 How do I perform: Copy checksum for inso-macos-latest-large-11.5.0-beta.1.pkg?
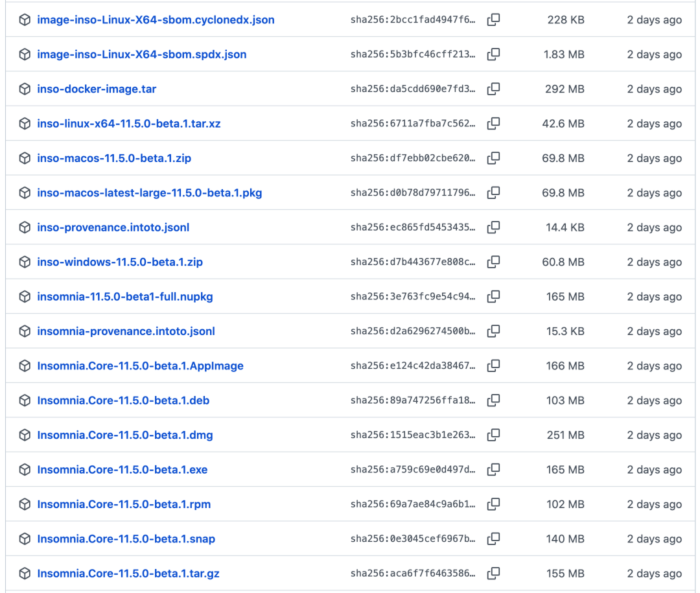click(x=493, y=193)
